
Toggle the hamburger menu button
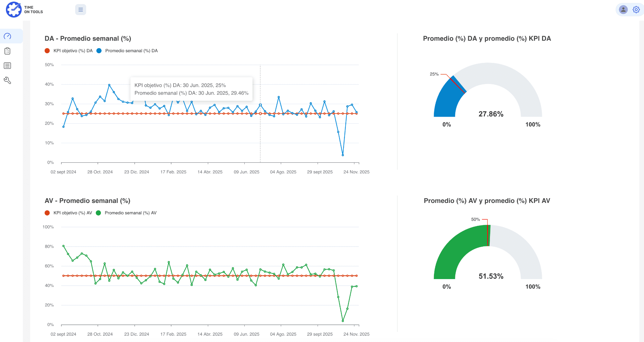pos(80,10)
